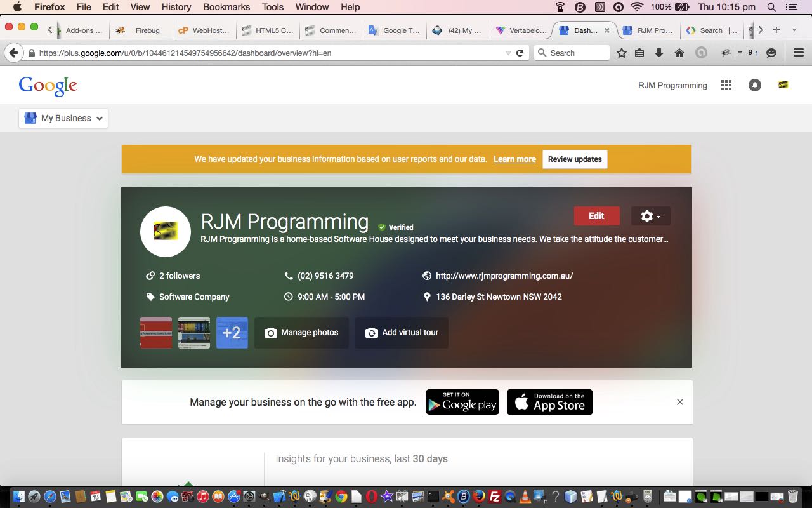This screenshot has height=508, width=812.
Task: Click the red Edit button
Action: [x=597, y=216]
